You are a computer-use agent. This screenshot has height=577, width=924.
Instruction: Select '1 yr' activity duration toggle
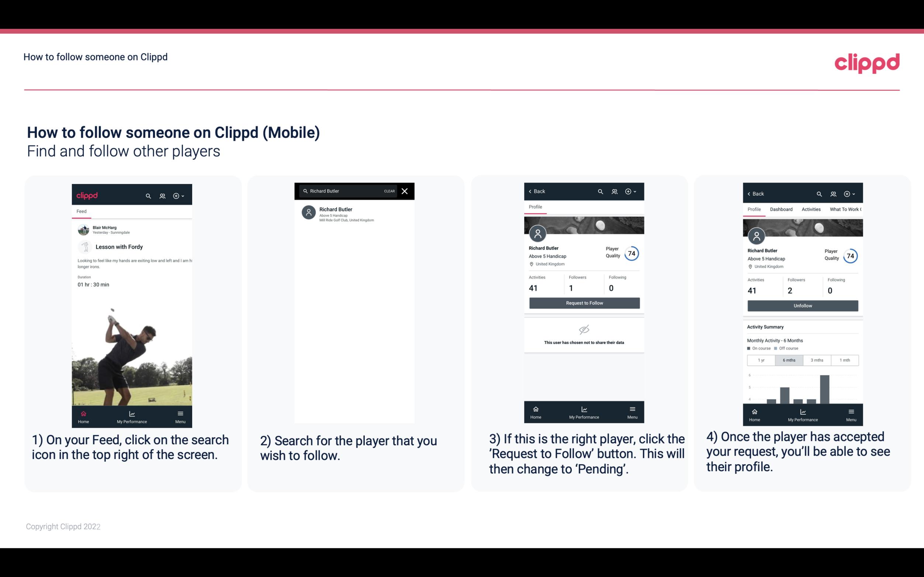point(761,359)
